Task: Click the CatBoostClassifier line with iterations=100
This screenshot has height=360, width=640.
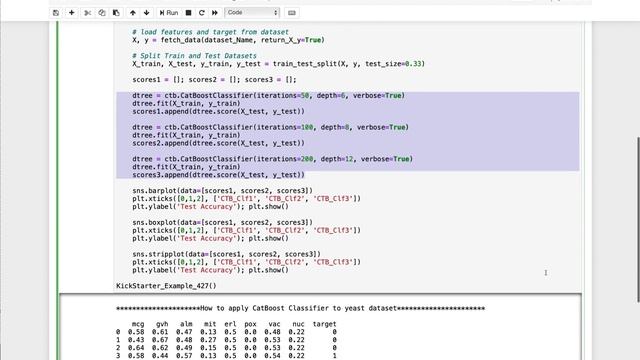Action: pyautogui.click(x=270, y=127)
